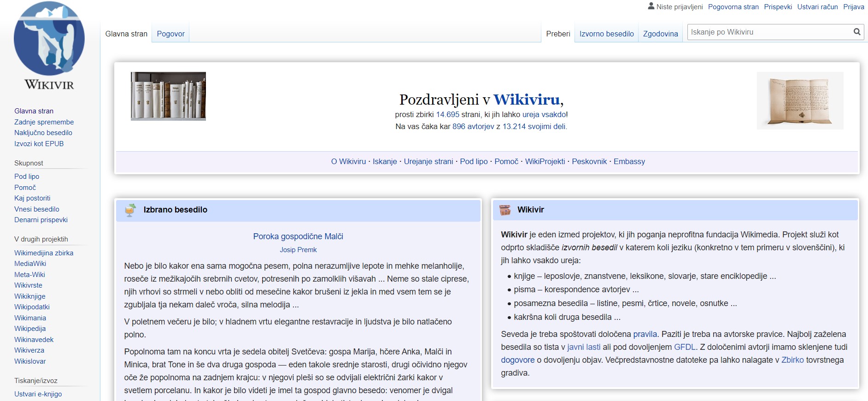
Task: Open the Wikinavedek link
Action: tap(34, 340)
